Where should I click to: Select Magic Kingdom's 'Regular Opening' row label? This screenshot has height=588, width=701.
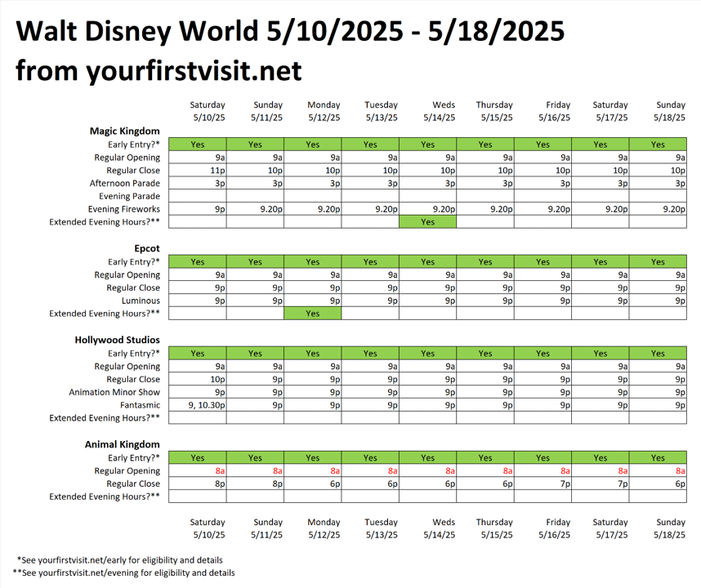point(127,158)
